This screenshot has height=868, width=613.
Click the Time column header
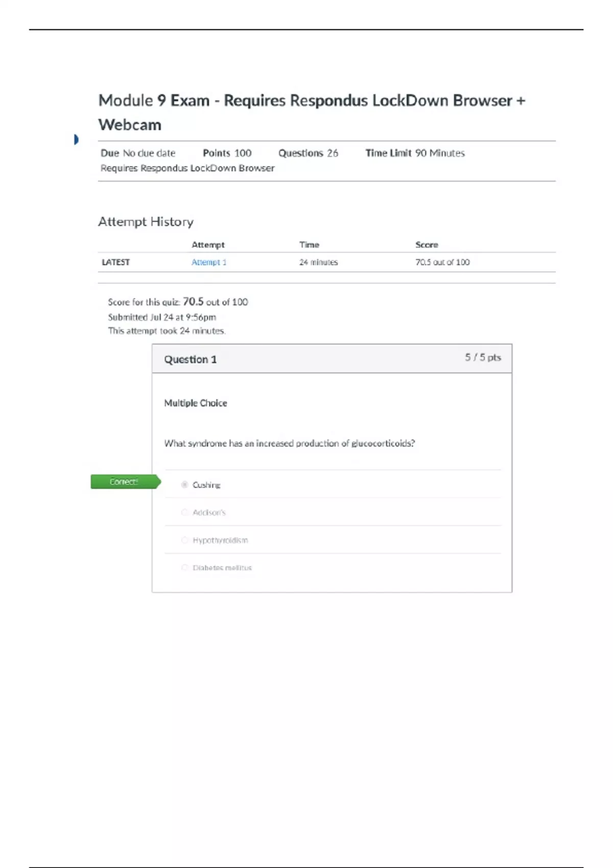pyautogui.click(x=309, y=245)
